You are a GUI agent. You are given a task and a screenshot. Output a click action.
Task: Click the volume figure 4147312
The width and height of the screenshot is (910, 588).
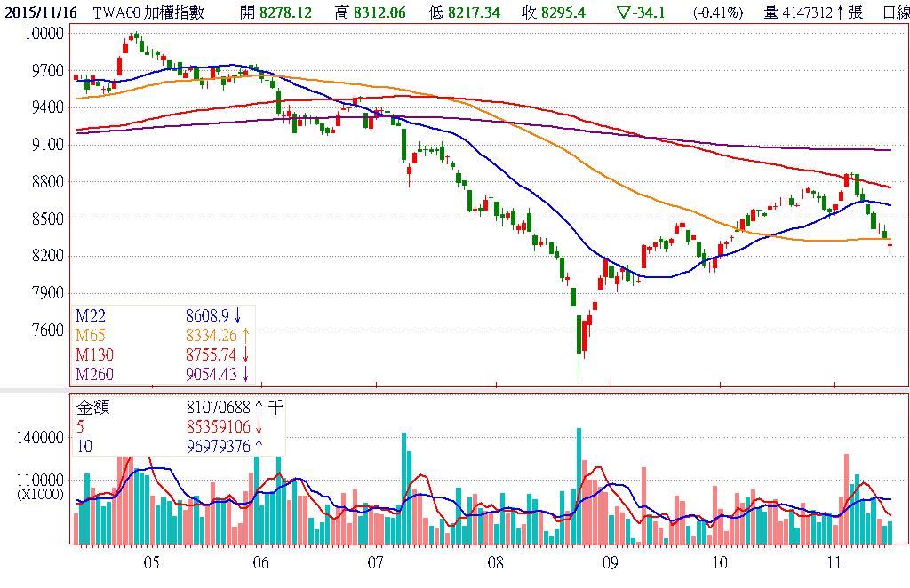click(x=808, y=12)
